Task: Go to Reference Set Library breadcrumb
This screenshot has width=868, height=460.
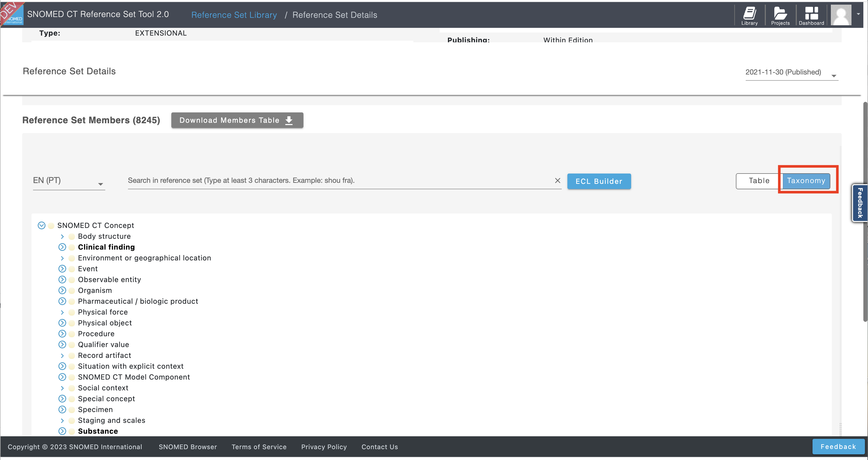Action: click(234, 15)
